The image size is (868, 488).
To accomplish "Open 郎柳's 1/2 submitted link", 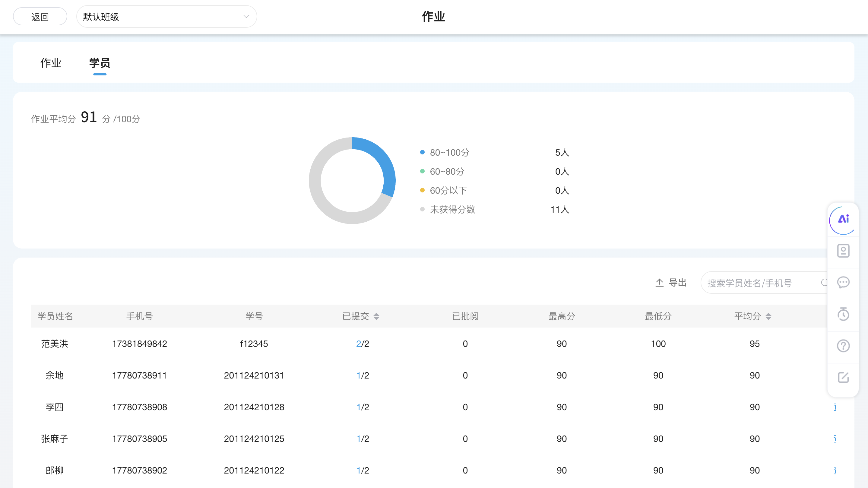I will [363, 471].
